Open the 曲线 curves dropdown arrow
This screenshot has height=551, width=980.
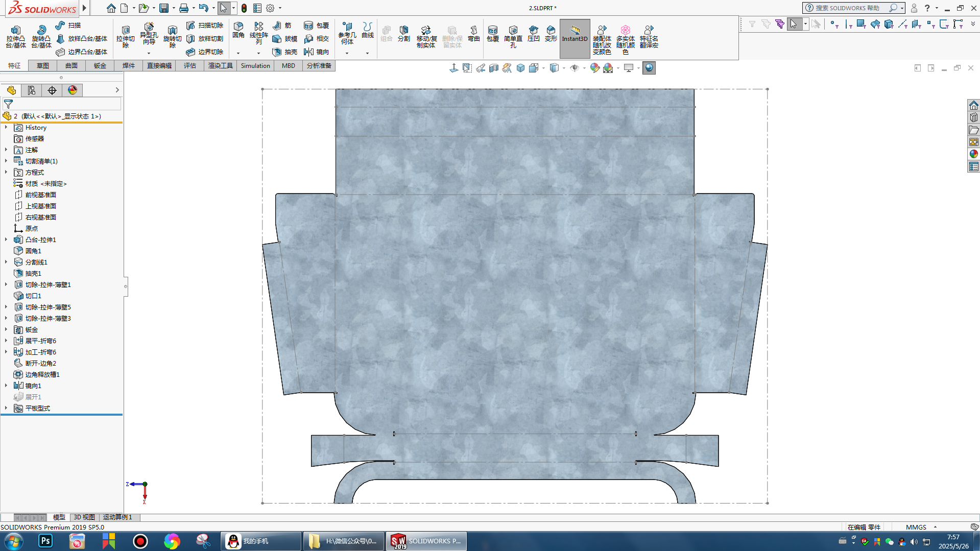(x=367, y=53)
